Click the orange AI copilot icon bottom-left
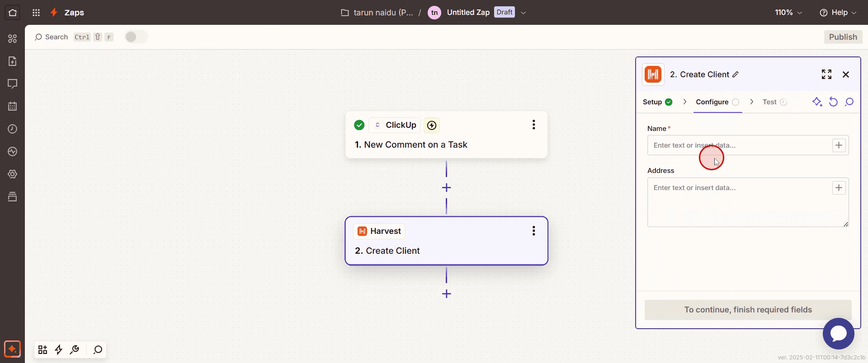The width and height of the screenshot is (868, 363). pyautogui.click(x=12, y=349)
